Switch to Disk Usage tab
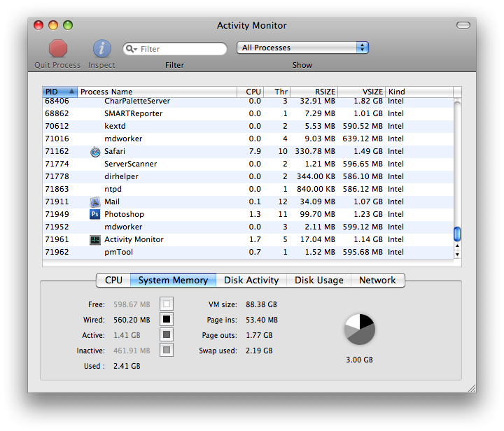 (319, 280)
